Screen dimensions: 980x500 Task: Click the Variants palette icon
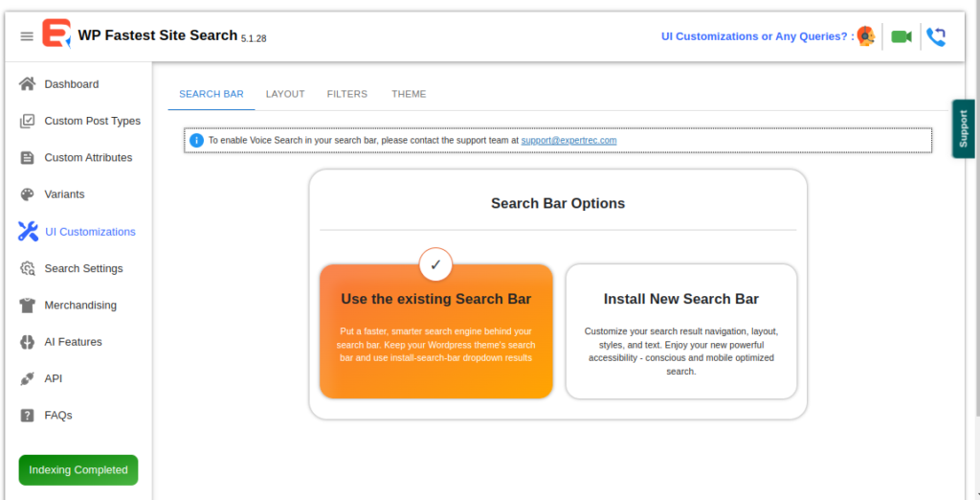tap(27, 194)
